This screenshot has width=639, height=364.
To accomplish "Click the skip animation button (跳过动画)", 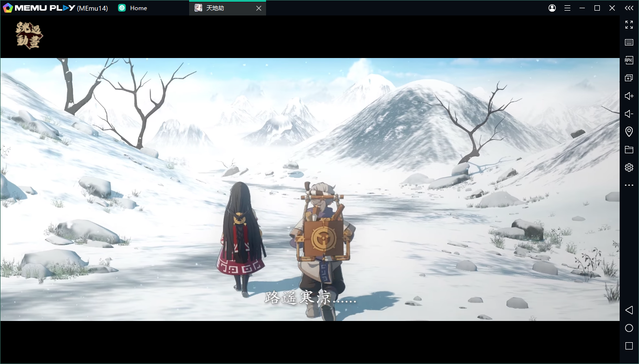I will click(30, 36).
